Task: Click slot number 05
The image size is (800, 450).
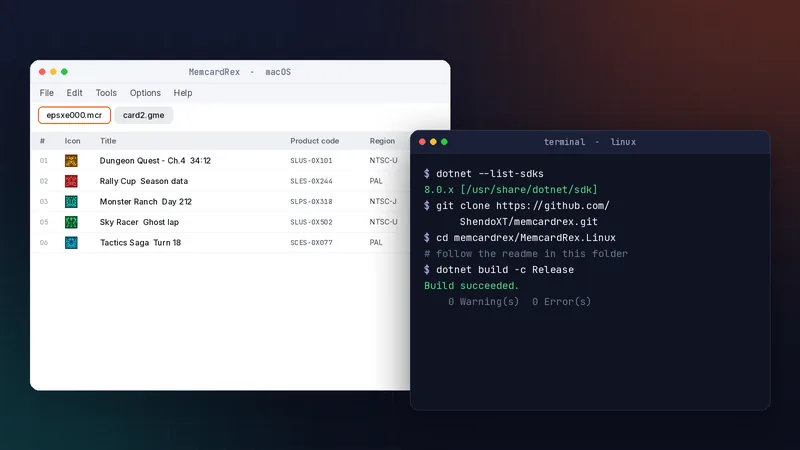Action: click(x=44, y=222)
